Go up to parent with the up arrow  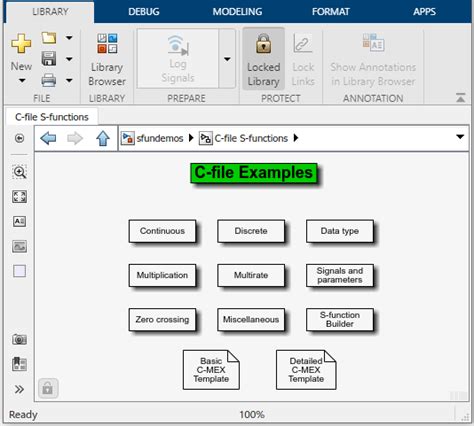(103, 138)
